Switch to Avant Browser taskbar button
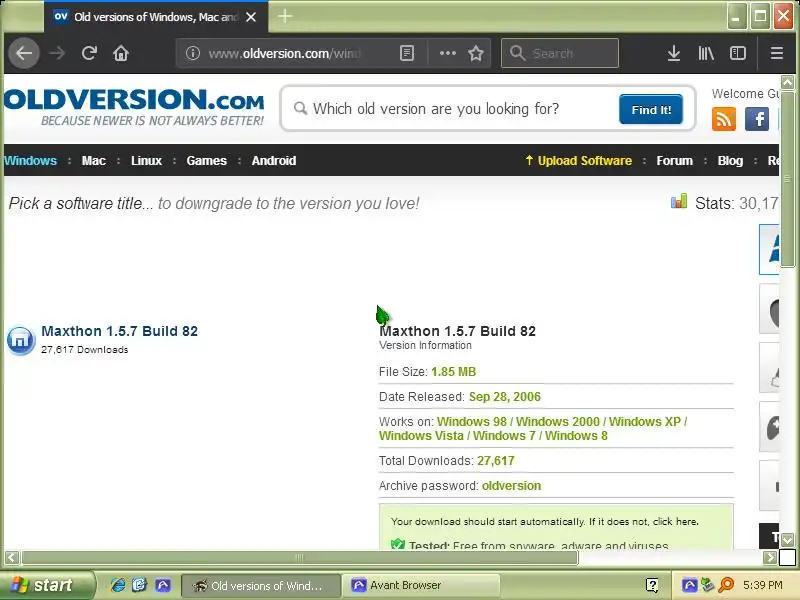 [x=420, y=585]
